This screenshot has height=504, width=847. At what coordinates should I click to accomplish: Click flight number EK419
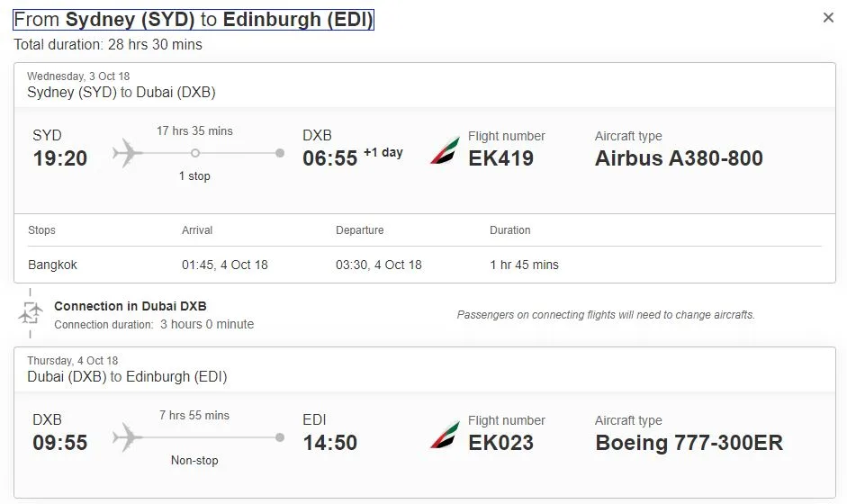click(500, 158)
